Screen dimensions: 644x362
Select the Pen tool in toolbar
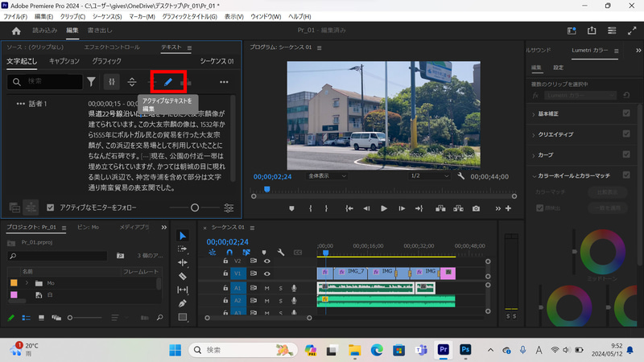pos(183,303)
